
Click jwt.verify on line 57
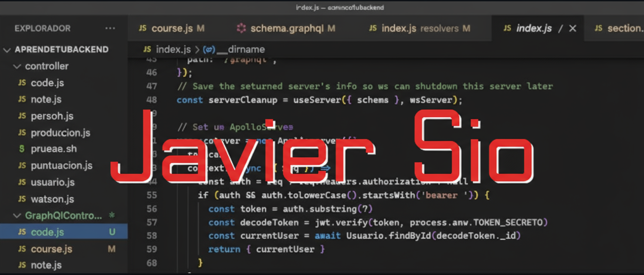click(x=342, y=223)
